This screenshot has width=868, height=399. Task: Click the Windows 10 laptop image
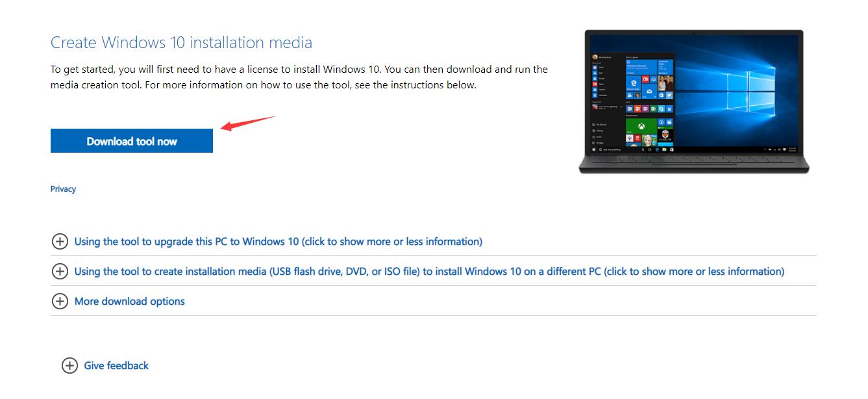tap(694, 101)
